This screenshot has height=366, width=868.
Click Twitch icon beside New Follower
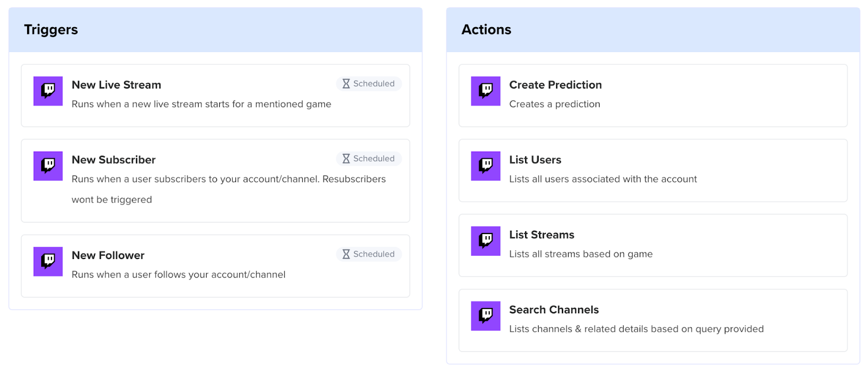[x=48, y=261]
